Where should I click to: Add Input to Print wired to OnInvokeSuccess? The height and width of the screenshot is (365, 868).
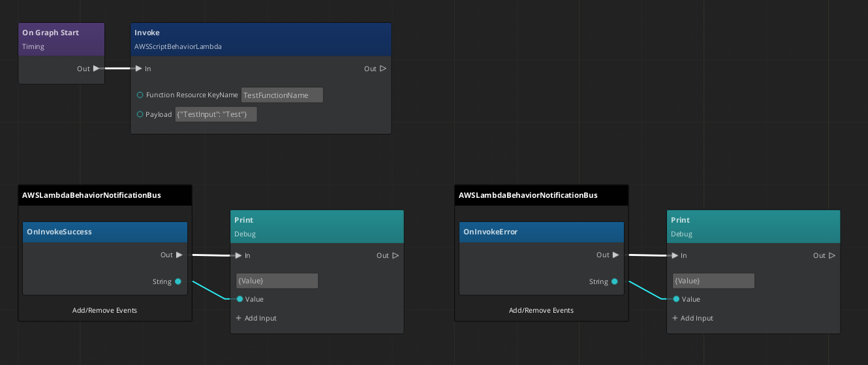(x=256, y=318)
